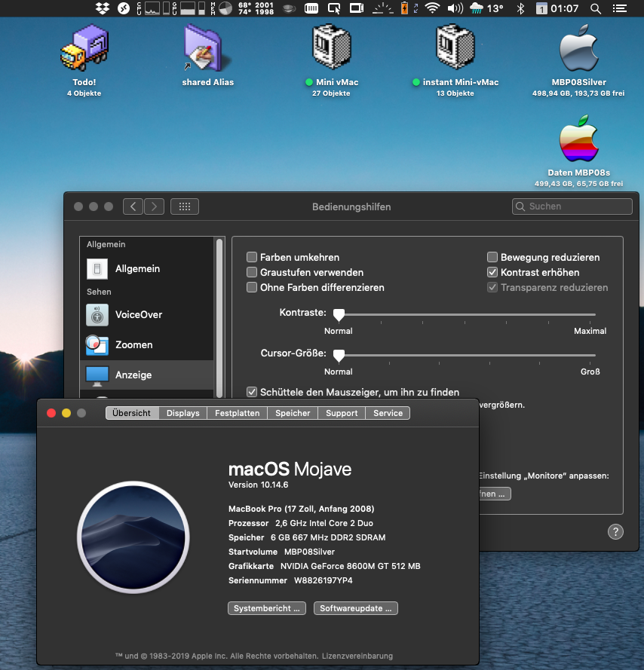Click the macOS Mojave logo image
Screen dimensions: 644x670
[133, 537]
